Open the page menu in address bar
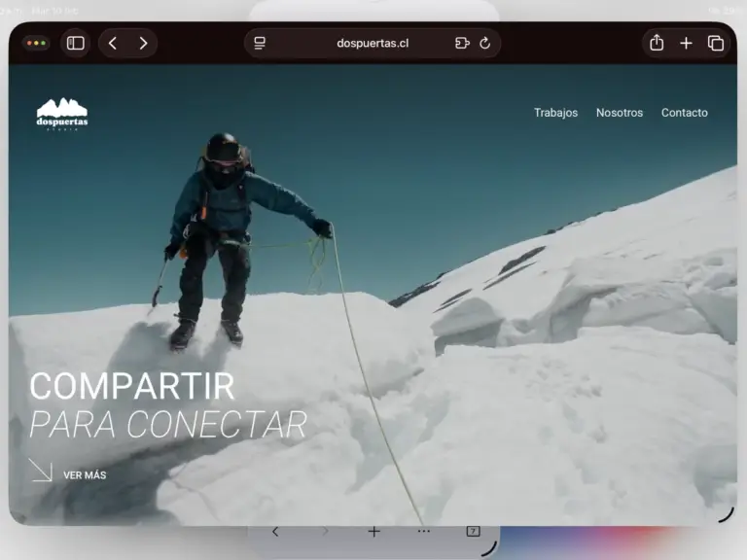Viewport: 747px width, 560px height. [260, 43]
